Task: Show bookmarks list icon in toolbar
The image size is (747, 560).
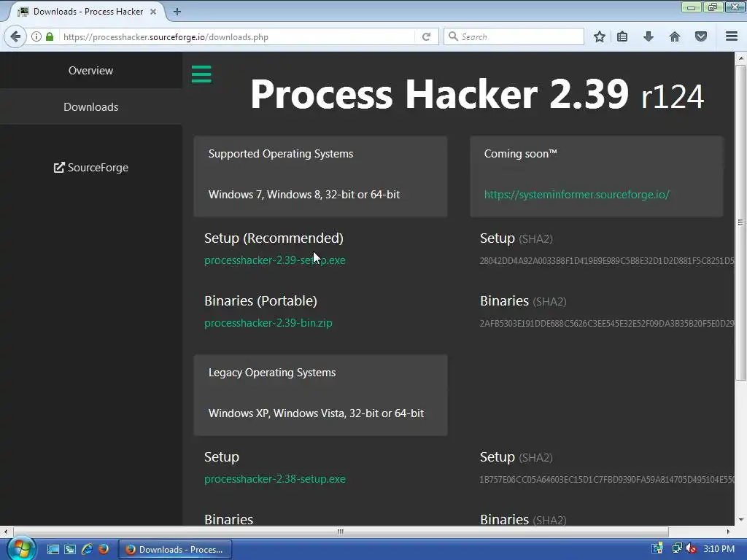Action: [622, 36]
